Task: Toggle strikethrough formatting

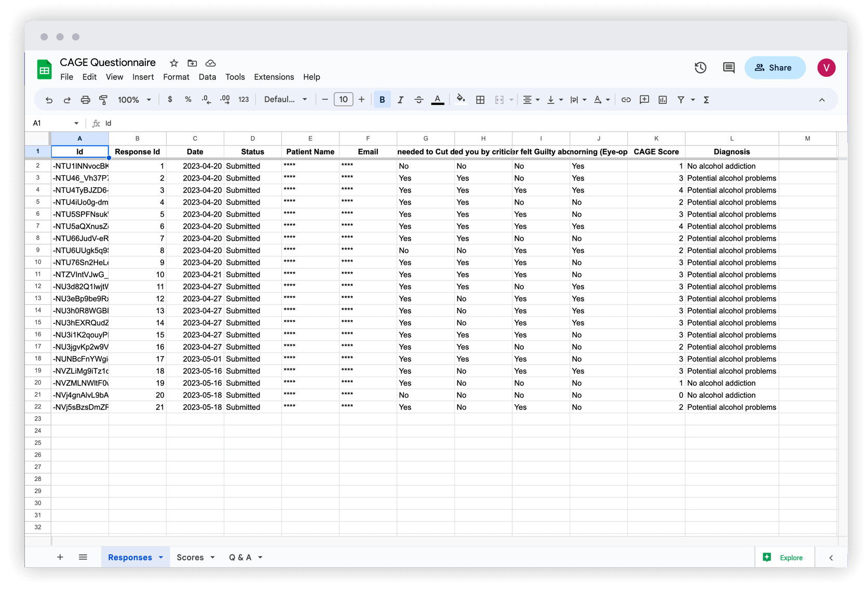Action: (x=418, y=99)
